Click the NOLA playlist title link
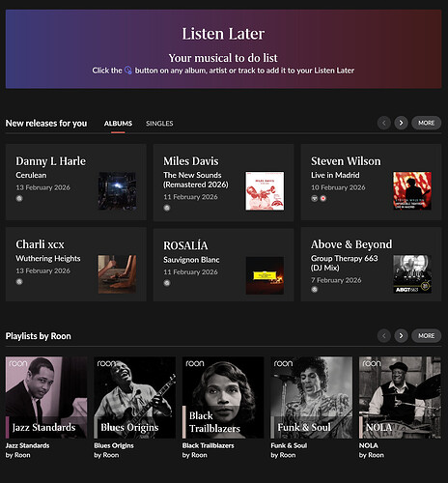The image size is (448, 483). (x=369, y=445)
